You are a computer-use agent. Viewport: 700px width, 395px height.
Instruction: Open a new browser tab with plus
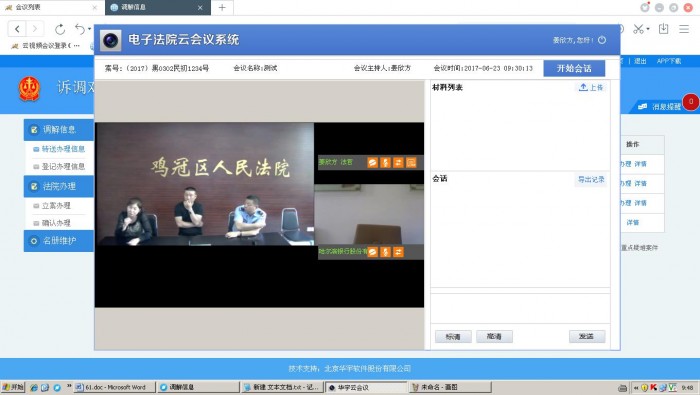pos(222,7)
